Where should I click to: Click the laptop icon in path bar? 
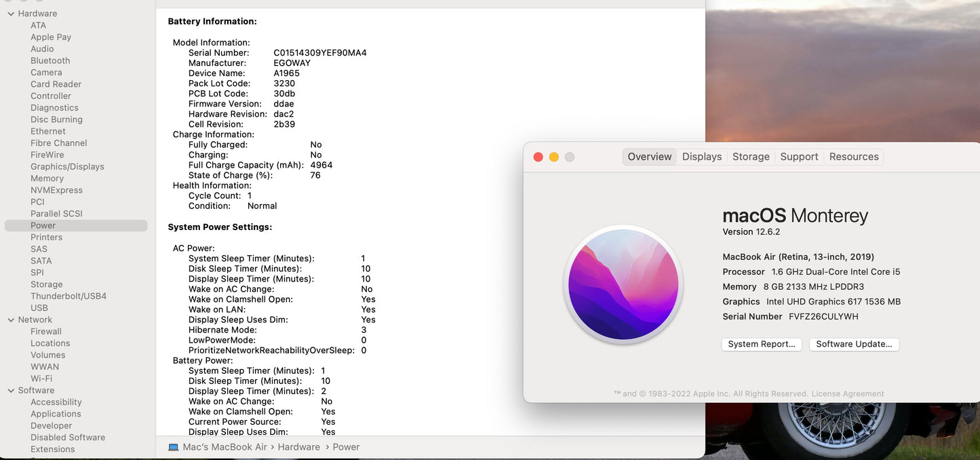pyautogui.click(x=174, y=447)
